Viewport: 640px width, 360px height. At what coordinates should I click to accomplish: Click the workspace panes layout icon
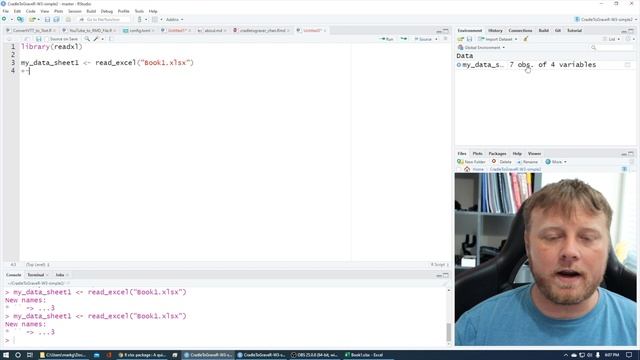[155, 19]
